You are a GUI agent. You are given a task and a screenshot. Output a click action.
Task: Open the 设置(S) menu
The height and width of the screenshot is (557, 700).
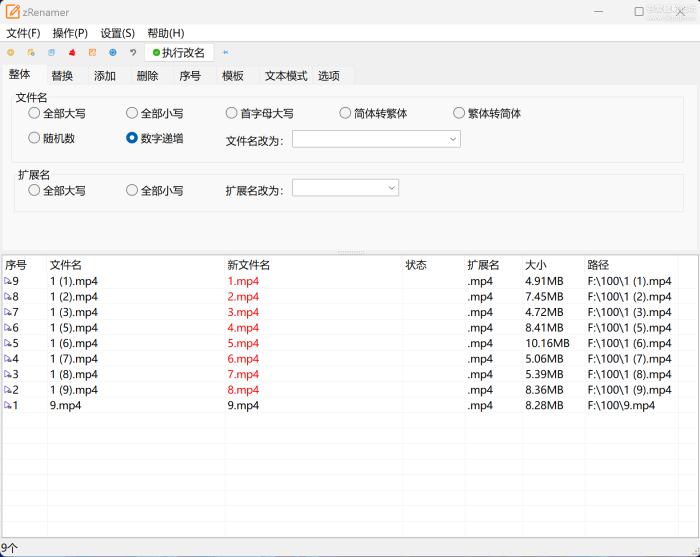tap(117, 33)
